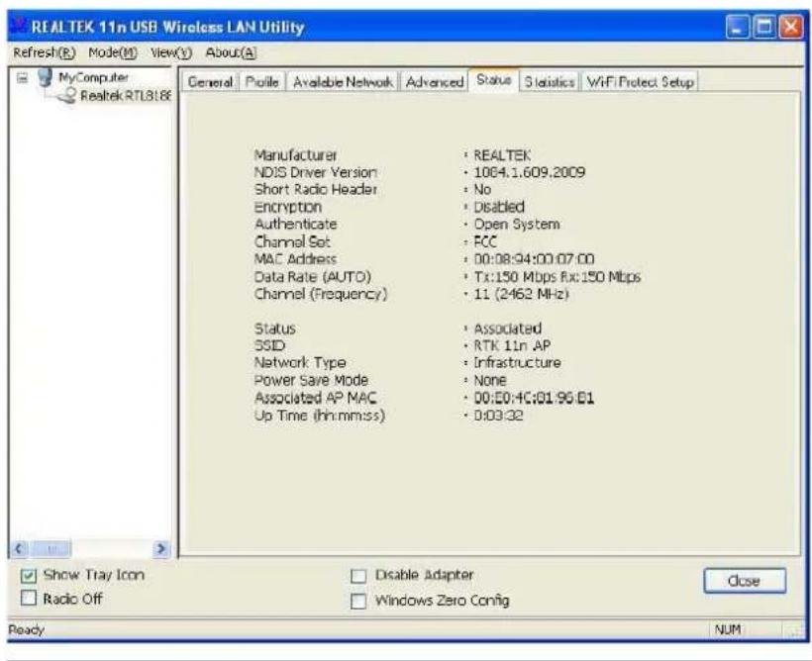This screenshot has width=812, height=661.
Task: Click the window title bar text
Action: (167, 27)
